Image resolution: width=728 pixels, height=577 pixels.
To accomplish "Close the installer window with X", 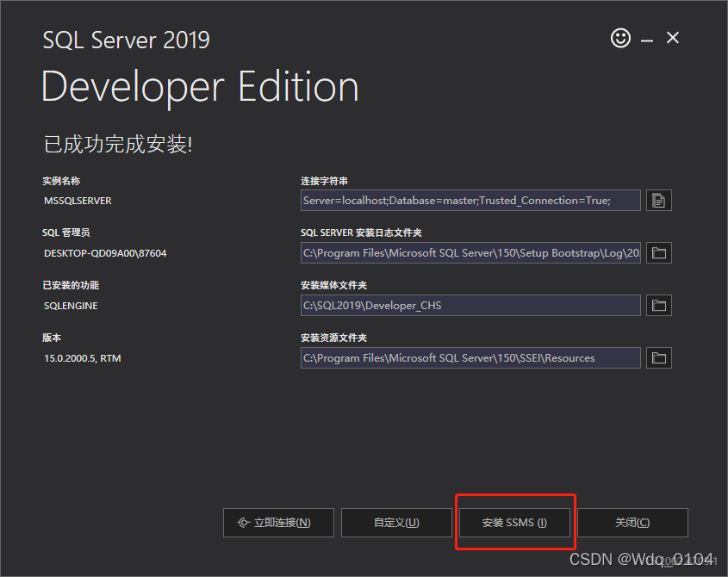I will tap(673, 38).
